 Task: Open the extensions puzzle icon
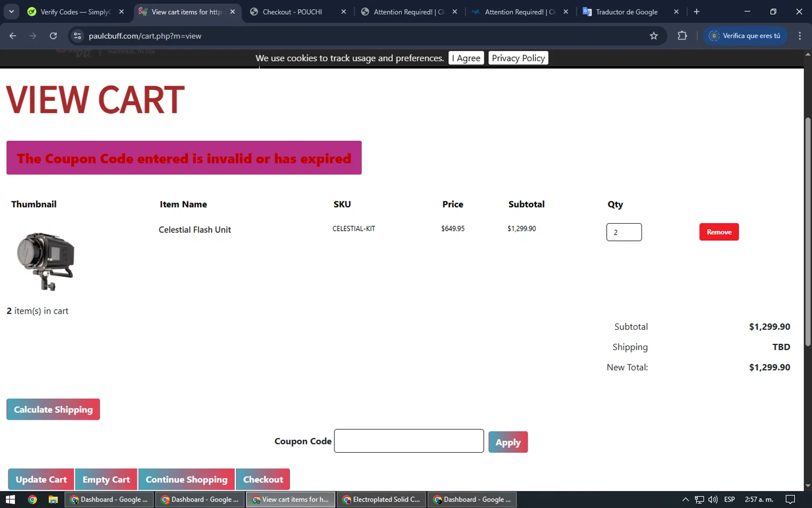[682, 36]
